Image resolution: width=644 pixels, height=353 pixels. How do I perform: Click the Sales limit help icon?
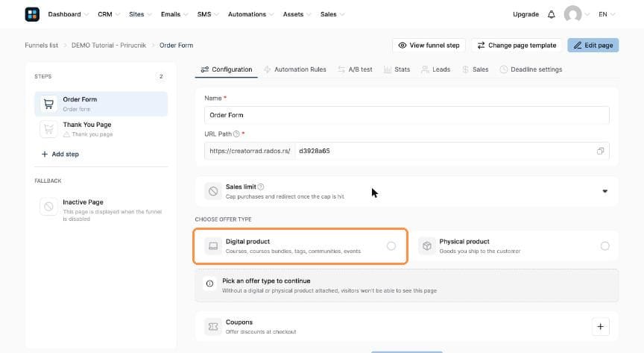[261, 187]
